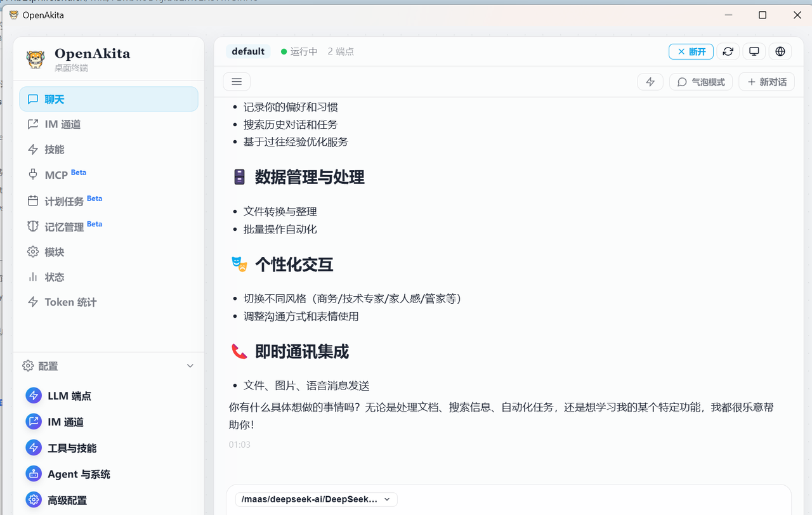Click the 批量操作自动化 list item
The image size is (812, 515).
coord(280,229)
